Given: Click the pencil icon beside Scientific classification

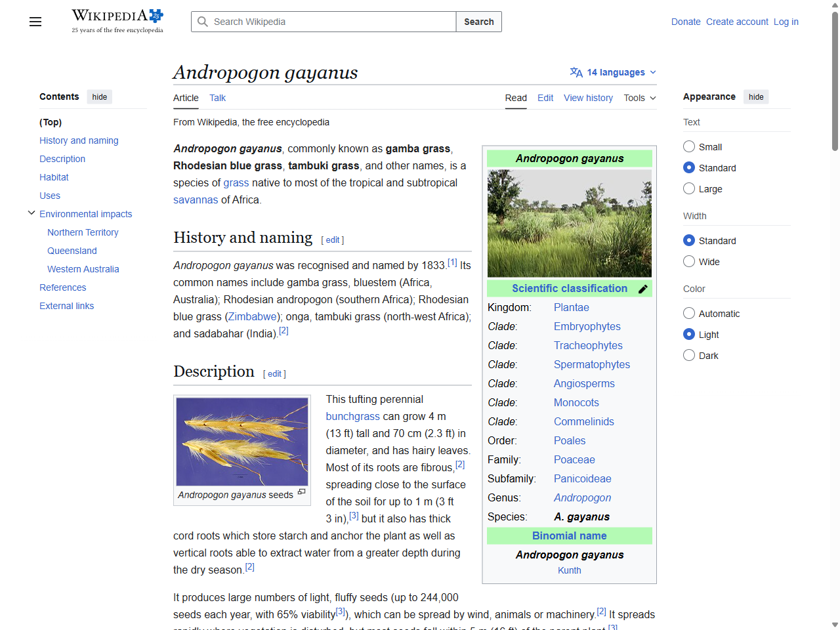Looking at the screenshot, I should point(643,289).
